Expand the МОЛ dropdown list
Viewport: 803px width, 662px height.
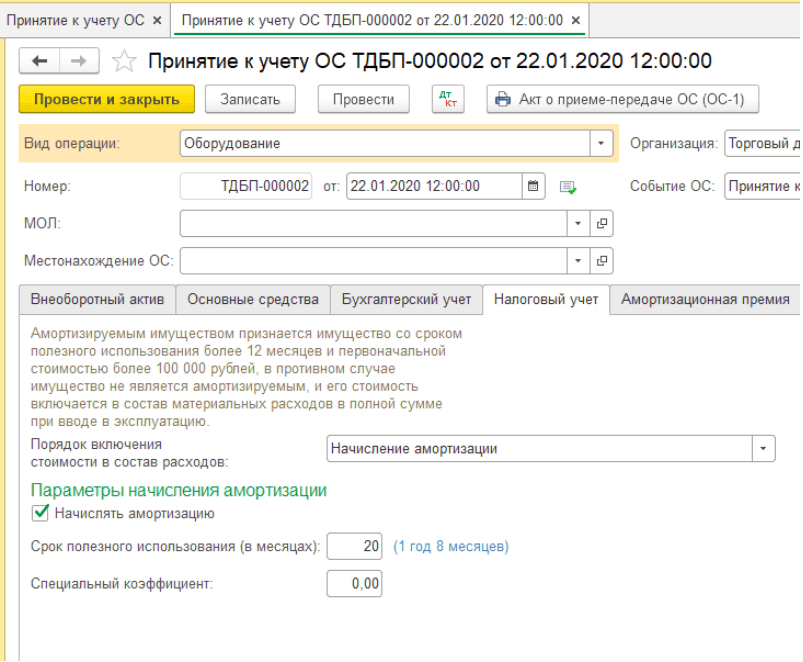click(x=579, y=224)
